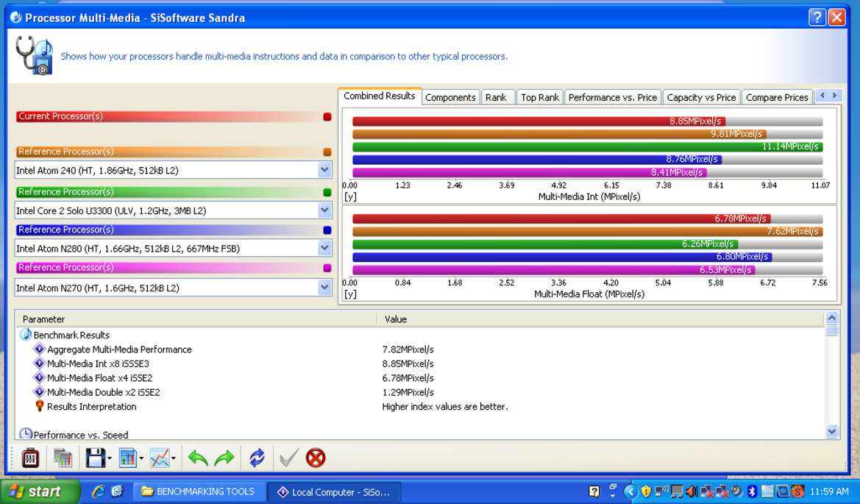Viewport: 860px width, 504px height.
Task: Click the red Current Processor color square
Action: (327, 116)
